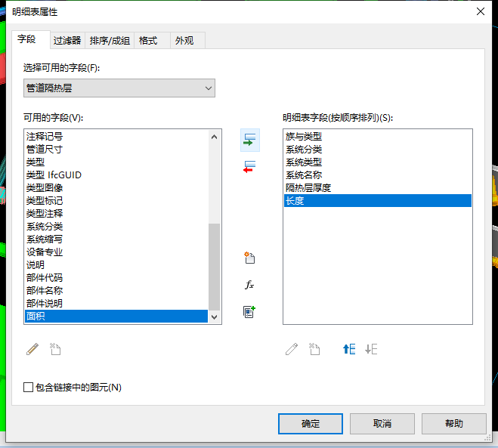
Task: Click the new parameter icon
Action: tap(250, 258)
